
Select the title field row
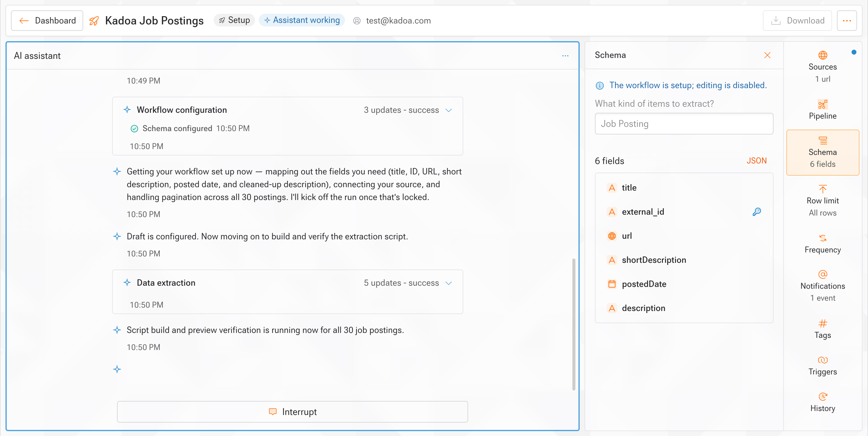pyautogui.click(x=684, y=188)
